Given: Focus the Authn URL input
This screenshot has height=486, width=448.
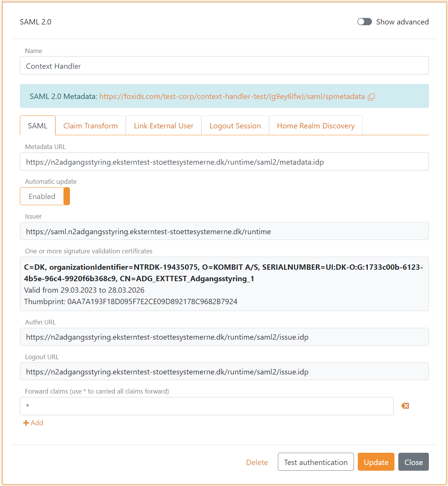Looking at the screenshot, I should [224, 337].
